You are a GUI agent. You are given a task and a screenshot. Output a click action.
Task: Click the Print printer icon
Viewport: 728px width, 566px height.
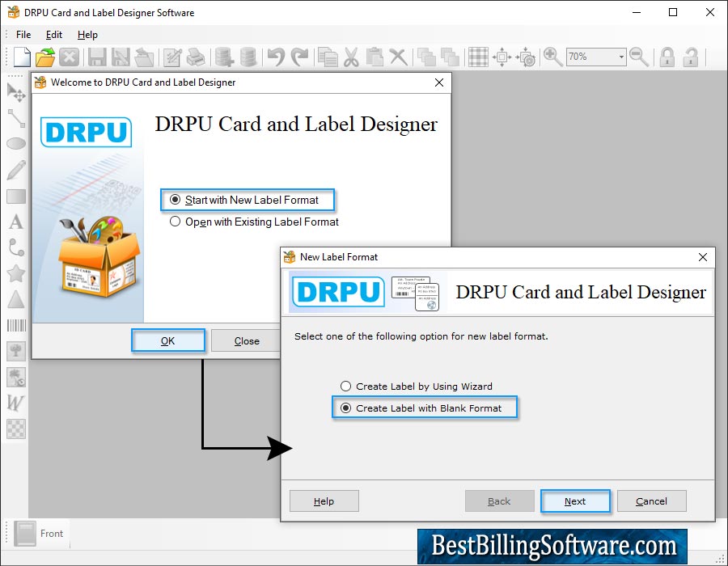click(x=196, y=57)
